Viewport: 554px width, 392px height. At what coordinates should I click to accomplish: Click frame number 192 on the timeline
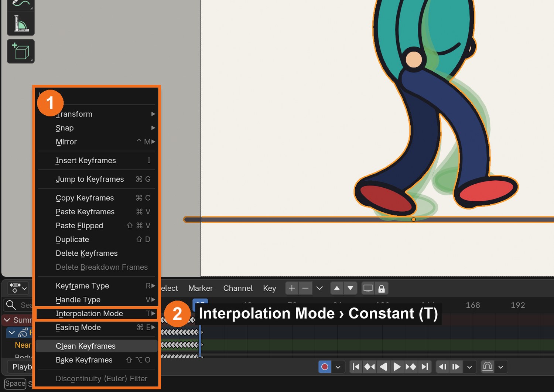(x=518, y=305)
